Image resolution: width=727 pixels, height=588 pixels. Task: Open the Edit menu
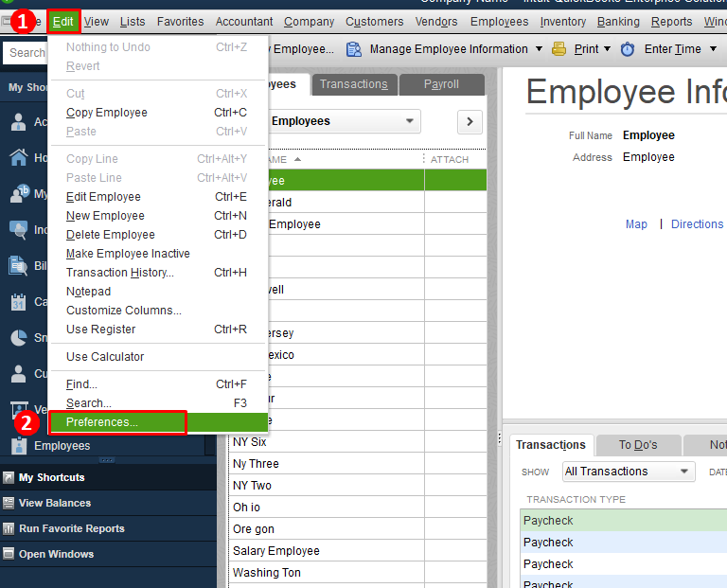click(x=63, y=22)
